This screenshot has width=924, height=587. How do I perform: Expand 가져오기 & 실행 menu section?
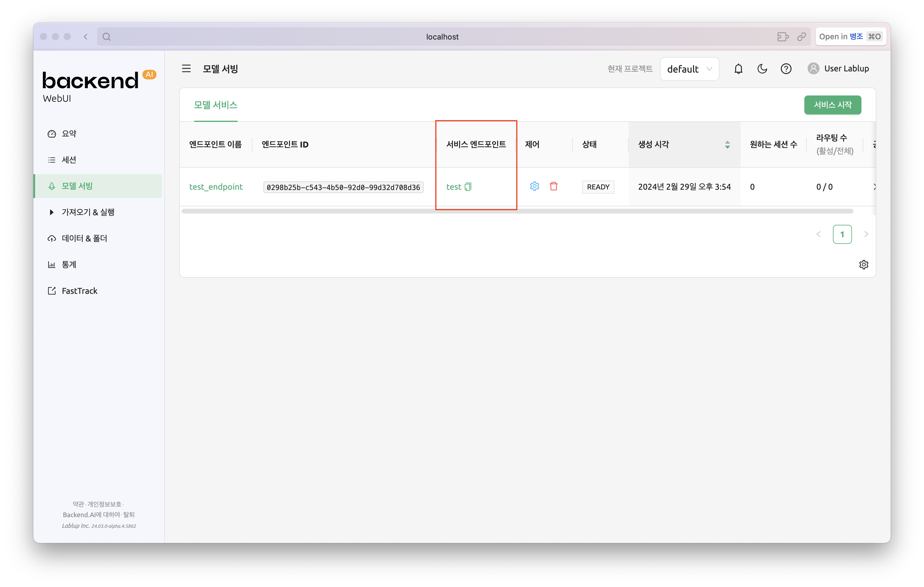(88, 212)
